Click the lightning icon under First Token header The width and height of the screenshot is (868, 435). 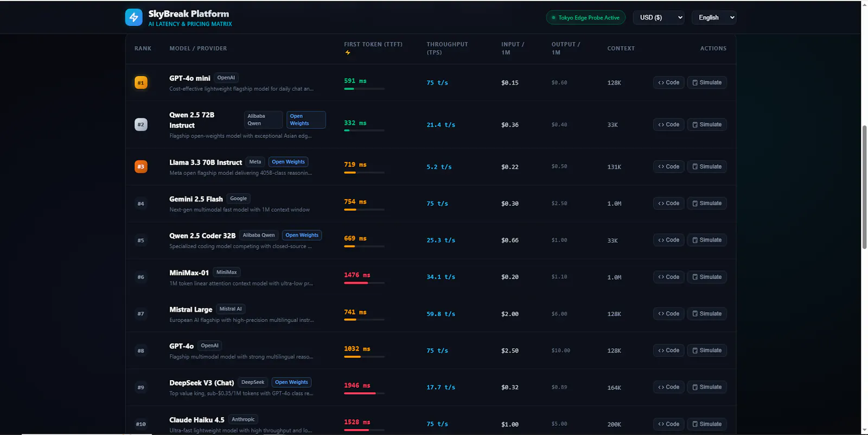348,53
